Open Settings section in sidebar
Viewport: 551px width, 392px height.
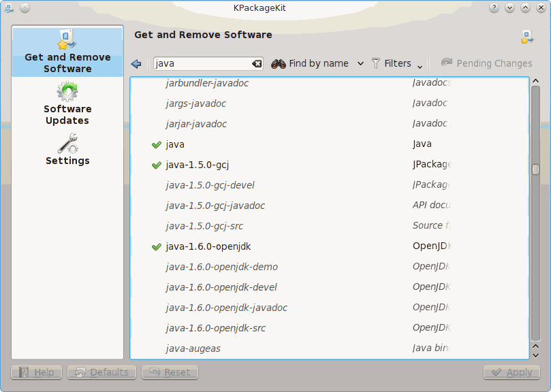tap(67, 149)
